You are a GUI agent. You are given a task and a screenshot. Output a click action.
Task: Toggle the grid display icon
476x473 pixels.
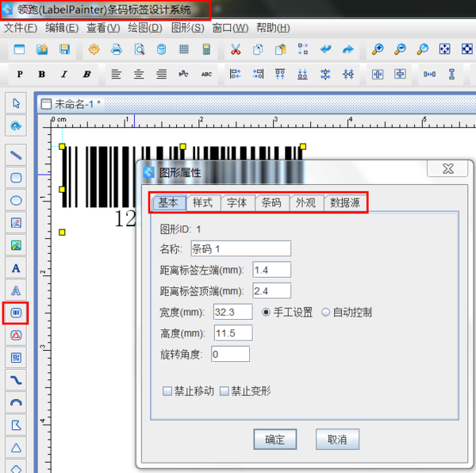[184, 49]
